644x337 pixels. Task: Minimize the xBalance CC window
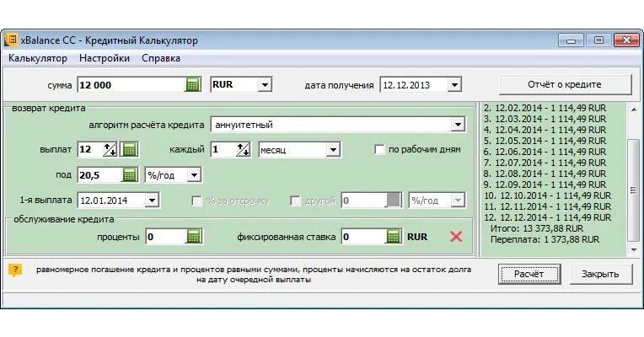click(571, 40)
